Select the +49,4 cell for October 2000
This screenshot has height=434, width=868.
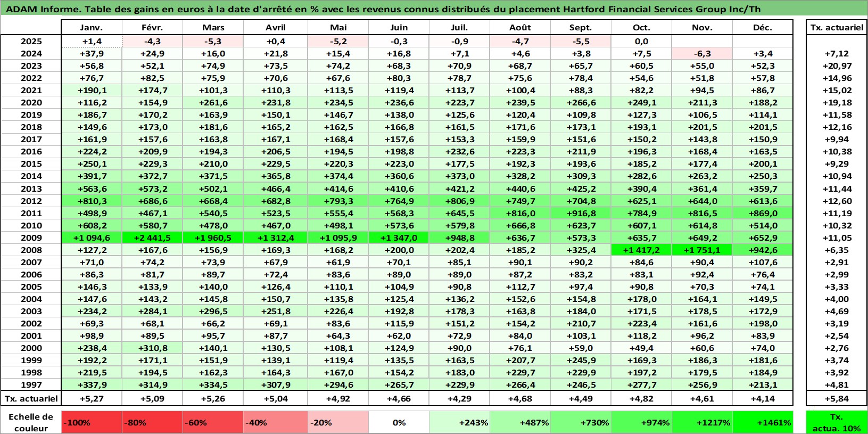click(x=641, y=348)
